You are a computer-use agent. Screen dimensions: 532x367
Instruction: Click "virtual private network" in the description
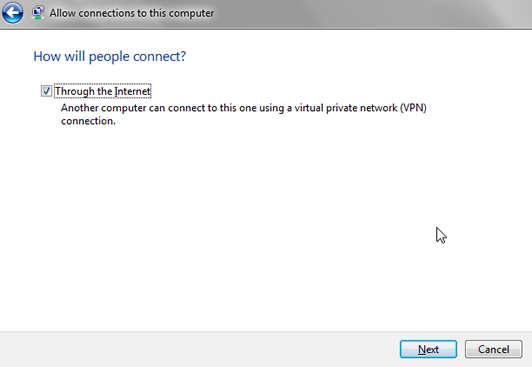click(x=346, y=108)
